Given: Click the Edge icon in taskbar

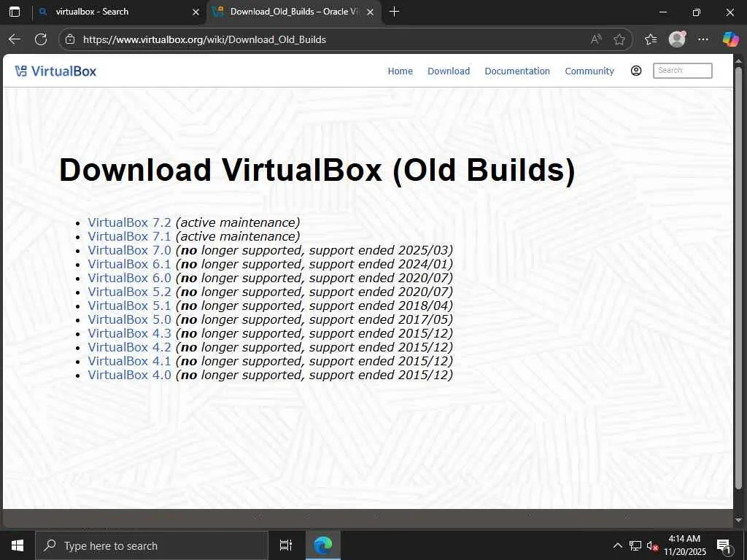Looking at the screenshot, I should [x=323, y=545].
